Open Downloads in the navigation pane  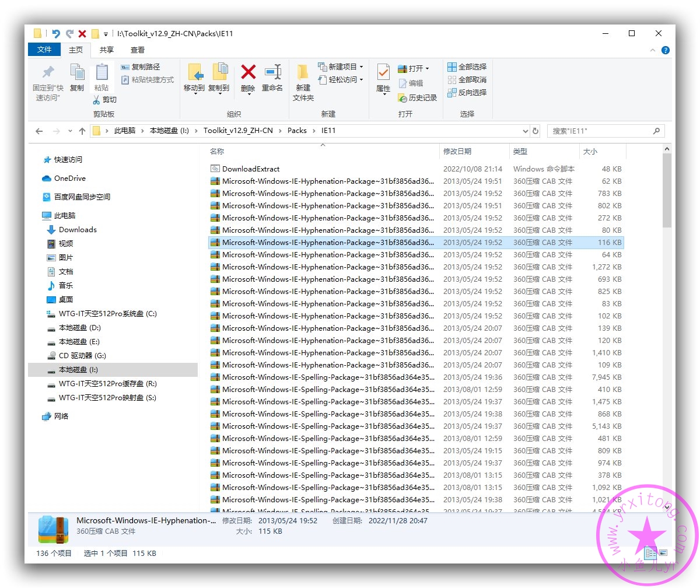click(72, 230)
